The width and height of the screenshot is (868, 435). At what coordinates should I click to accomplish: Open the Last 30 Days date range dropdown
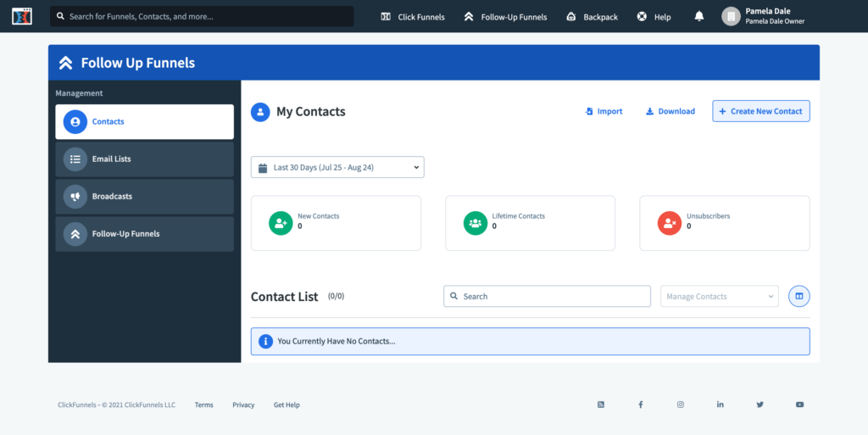pos(337,167)
